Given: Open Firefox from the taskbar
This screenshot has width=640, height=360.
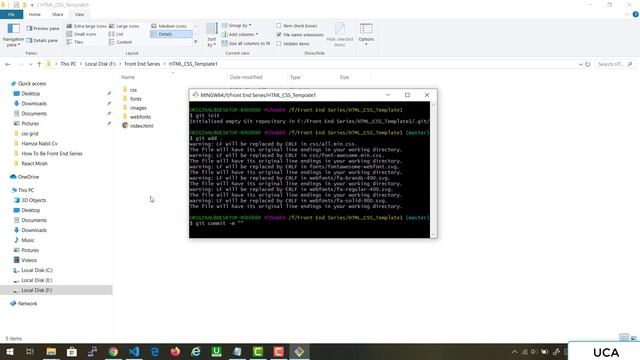Looking at the screenshot, I should point(176,352).
